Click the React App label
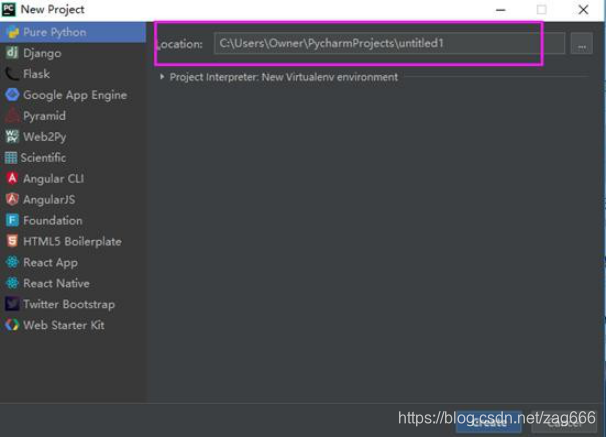This screenshot has height=437, width=606. pyautogui.click(x=50, y=263)
